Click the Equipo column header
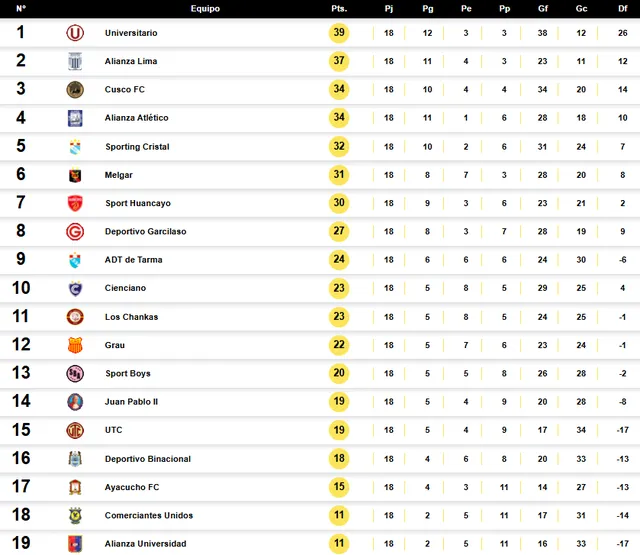 (x=205, y=9)
